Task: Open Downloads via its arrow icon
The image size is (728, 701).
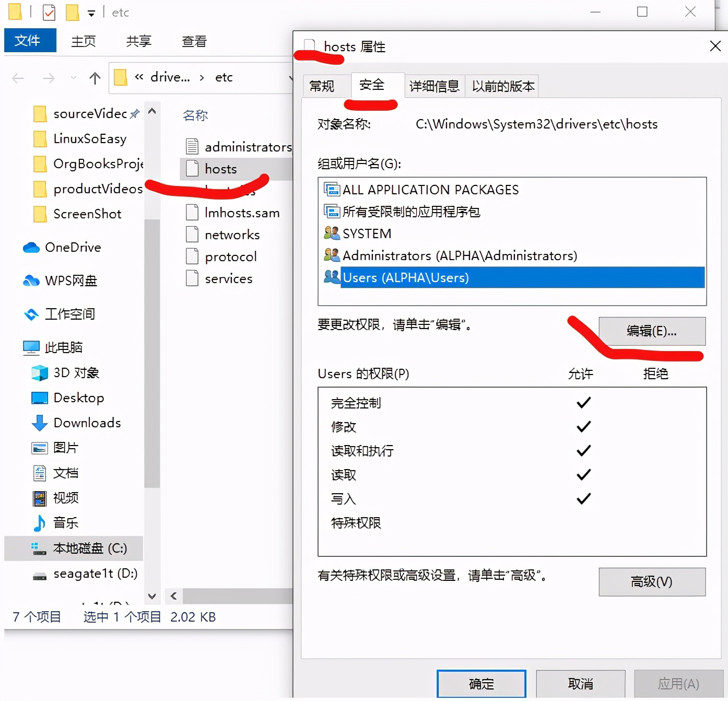Action: coord(40,423)
